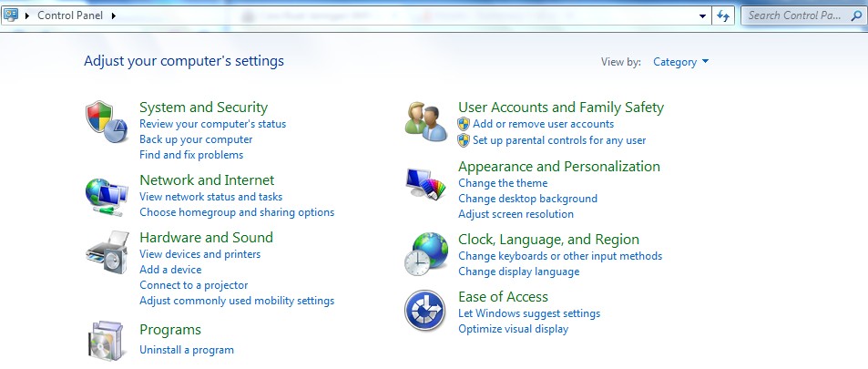Select Optimize visual display

pyautogui.click(x=513, y=329)
